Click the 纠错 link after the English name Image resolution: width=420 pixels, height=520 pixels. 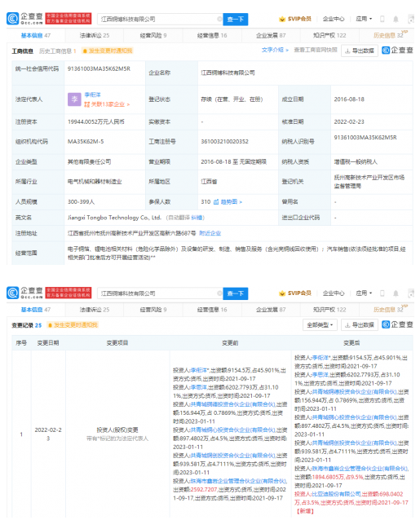click(197, 218)
